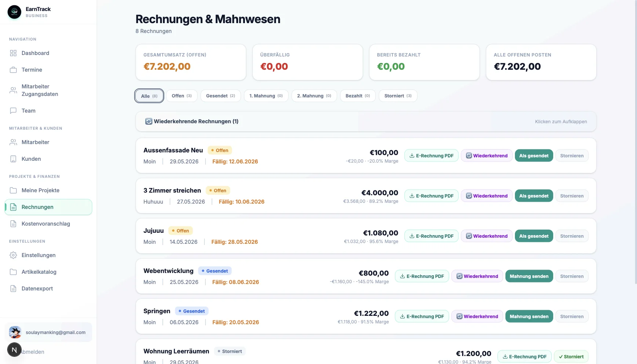Mark Aussenfassade Neu as Wiederkehrend

tap(487, 156)
